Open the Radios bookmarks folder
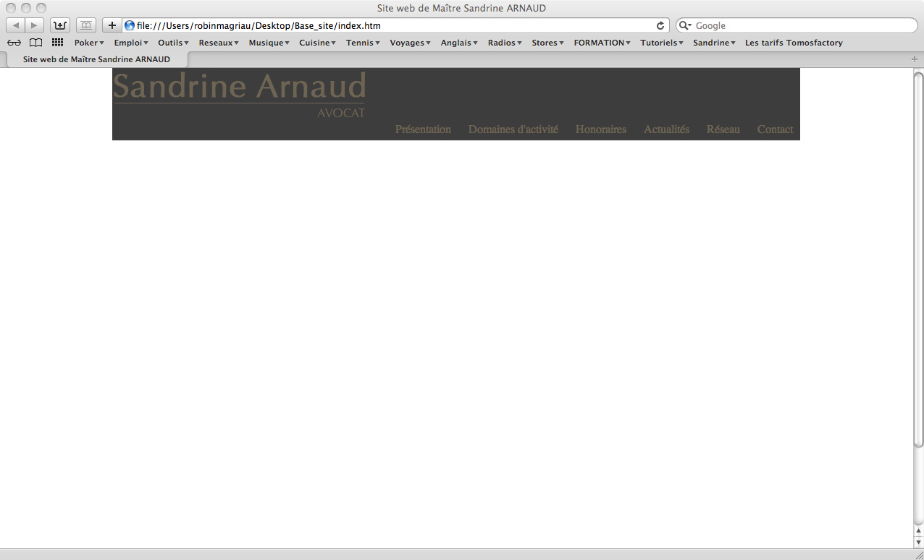This screenshot has width=924, height=560. coord(505,43)
